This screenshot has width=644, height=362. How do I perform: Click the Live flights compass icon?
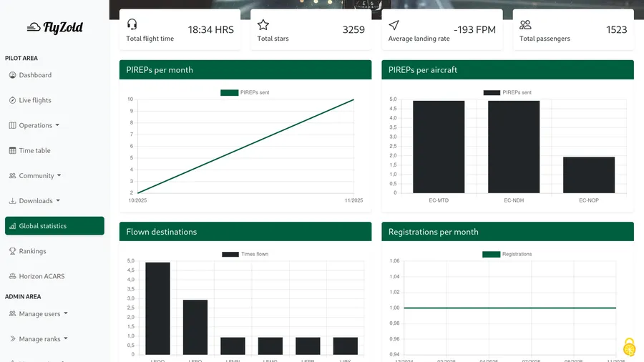12,100
